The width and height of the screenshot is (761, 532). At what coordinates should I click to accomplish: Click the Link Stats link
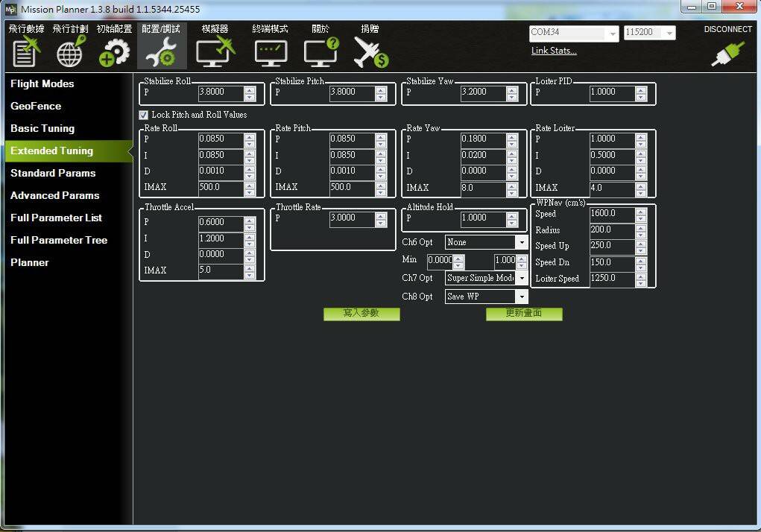click(554, 51)
